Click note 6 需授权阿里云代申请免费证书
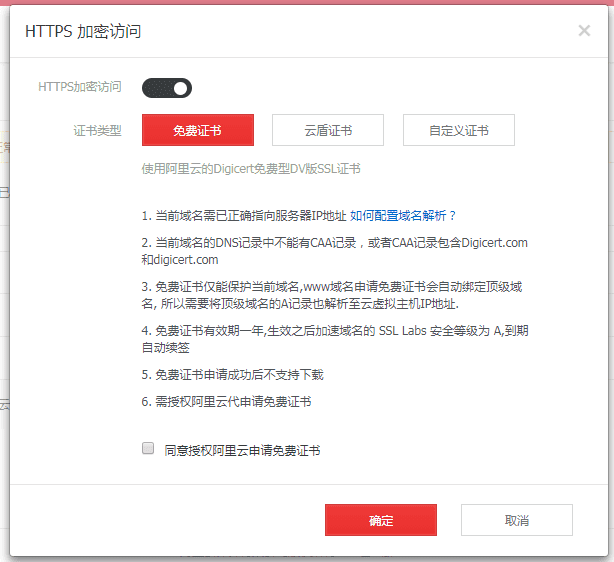 226,401
